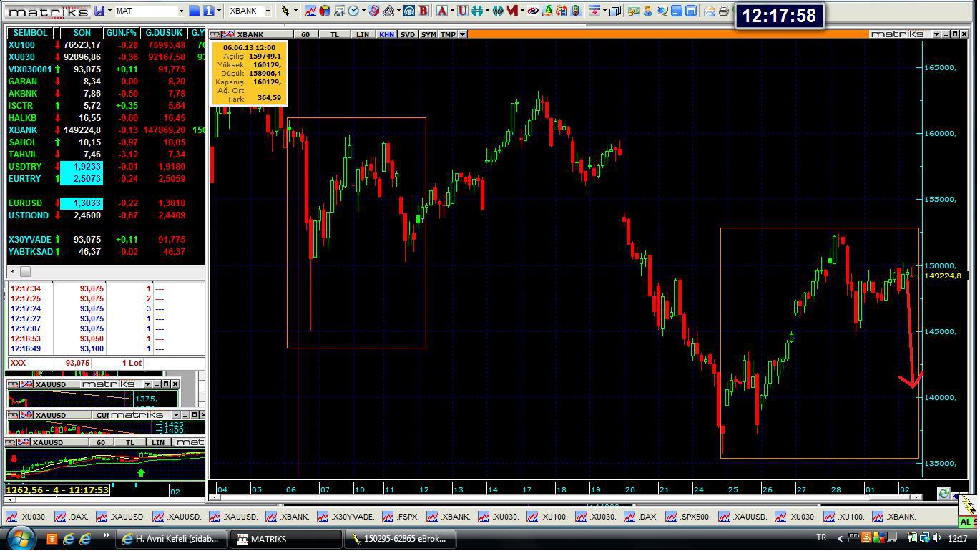The image size is (980, 551).
Task: Click the SON column header
Action: coord(82,33)
